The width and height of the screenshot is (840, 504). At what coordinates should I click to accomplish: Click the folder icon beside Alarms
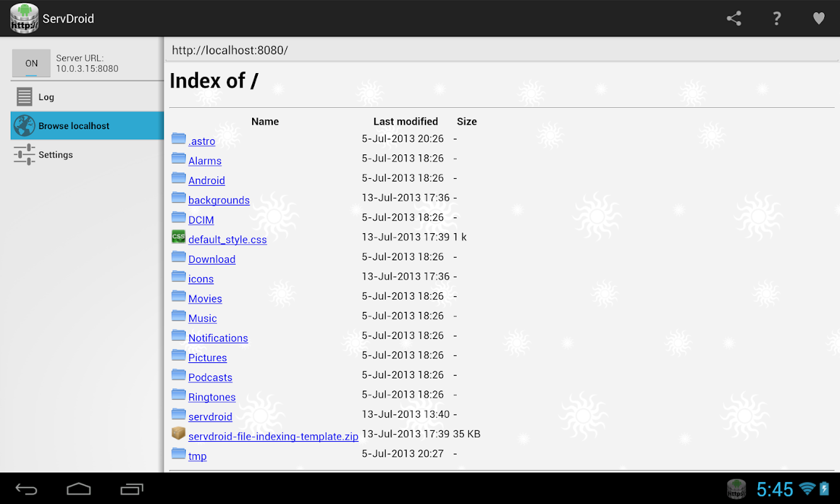tap(179, 158)
